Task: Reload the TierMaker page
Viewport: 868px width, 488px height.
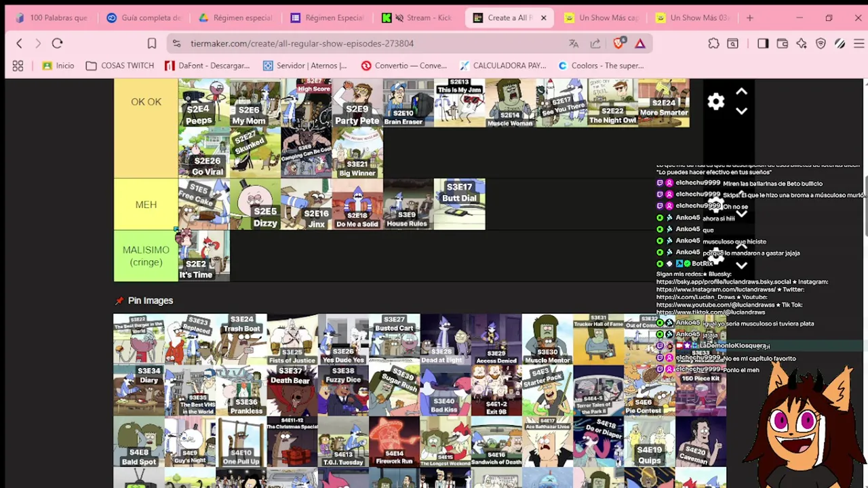Action: click(57, 43)
